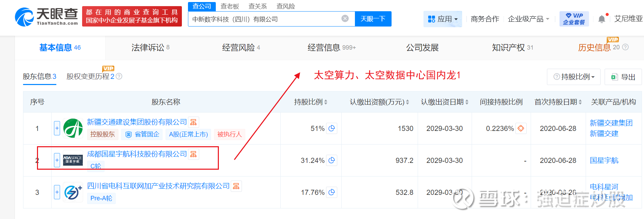Open pie chart icon next to 51%

[332, 128]
